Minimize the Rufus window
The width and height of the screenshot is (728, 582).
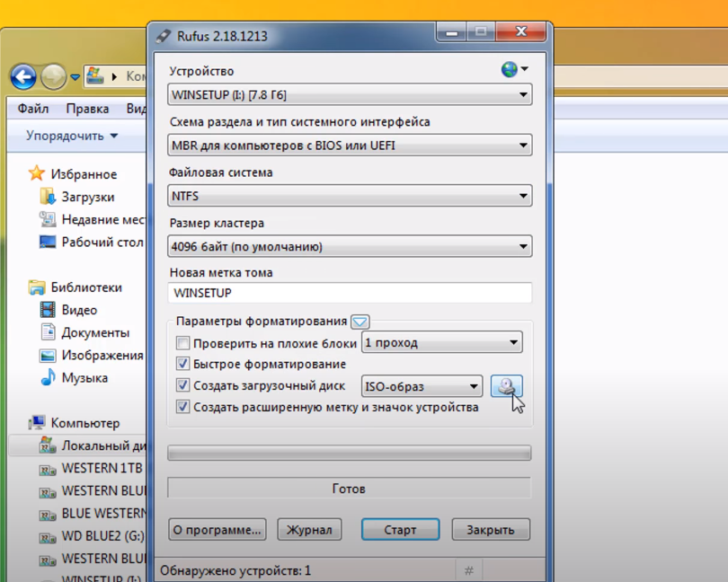tap(451, 32)
